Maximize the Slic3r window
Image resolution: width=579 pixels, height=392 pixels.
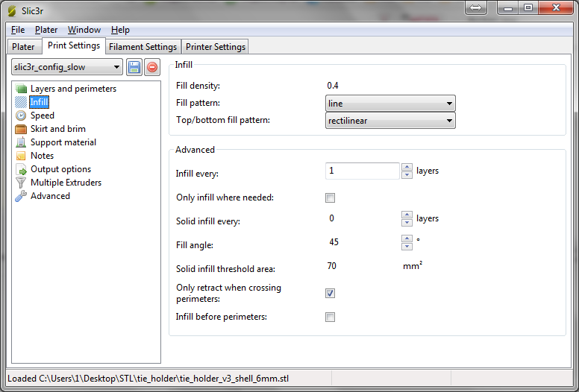coord(528,7)
